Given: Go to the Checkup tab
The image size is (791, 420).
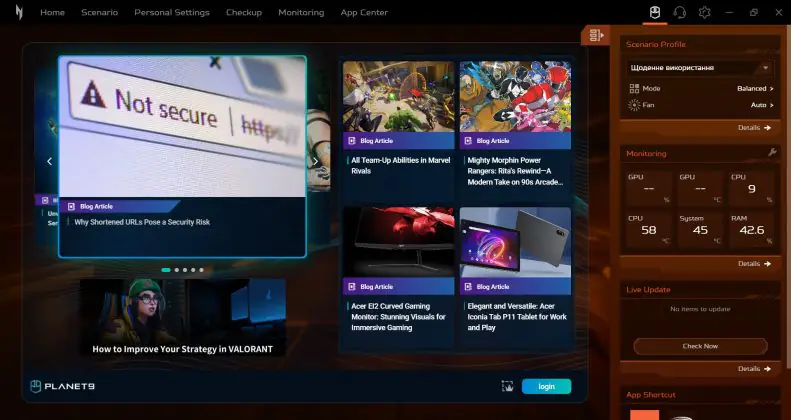Looking at the screenshot, I should (244, 13).
